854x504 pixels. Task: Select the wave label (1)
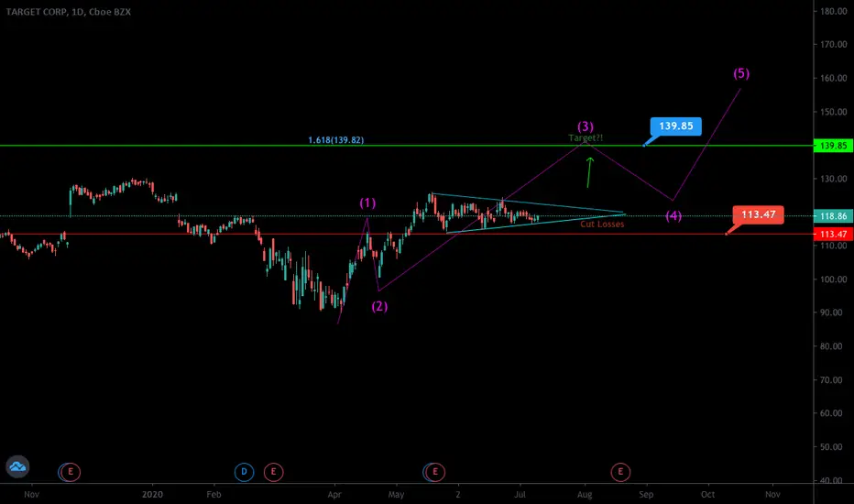367,203
